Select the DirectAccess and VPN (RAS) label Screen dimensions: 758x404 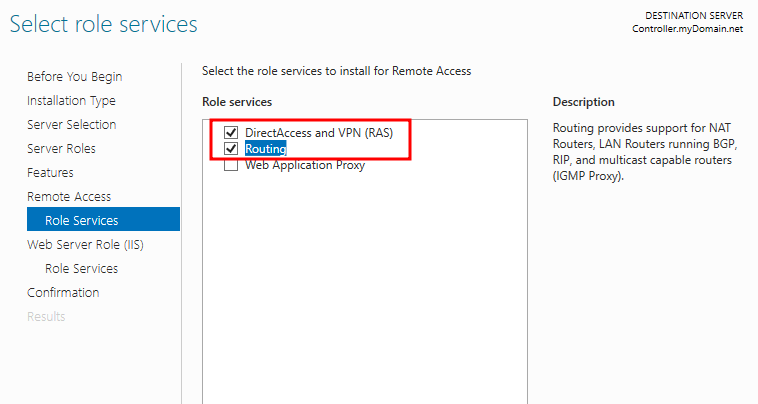coord(319,132)
